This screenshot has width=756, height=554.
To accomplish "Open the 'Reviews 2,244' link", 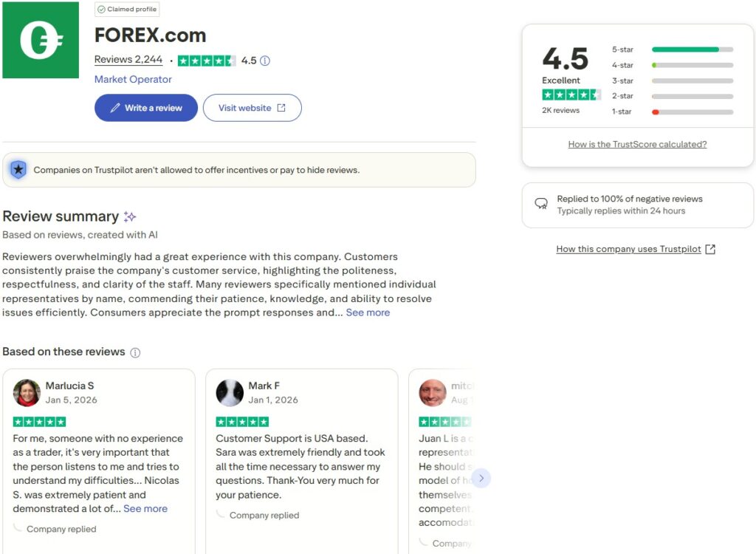I will (x=128, y=59).
